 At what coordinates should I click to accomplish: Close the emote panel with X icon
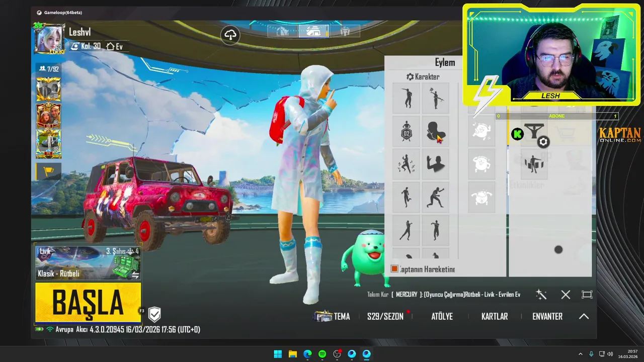[x=566, y=295]
